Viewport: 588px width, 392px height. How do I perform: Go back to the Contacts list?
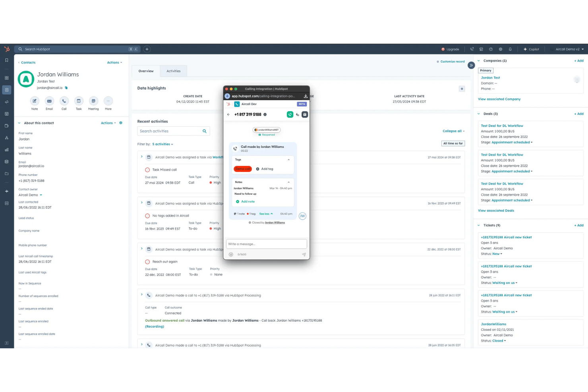27,62
